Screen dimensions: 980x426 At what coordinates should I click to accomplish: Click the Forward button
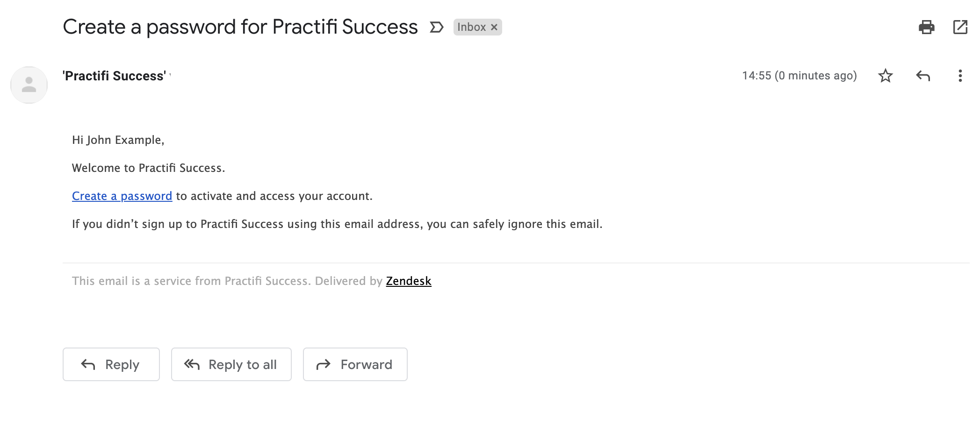(x=355, y=364)
